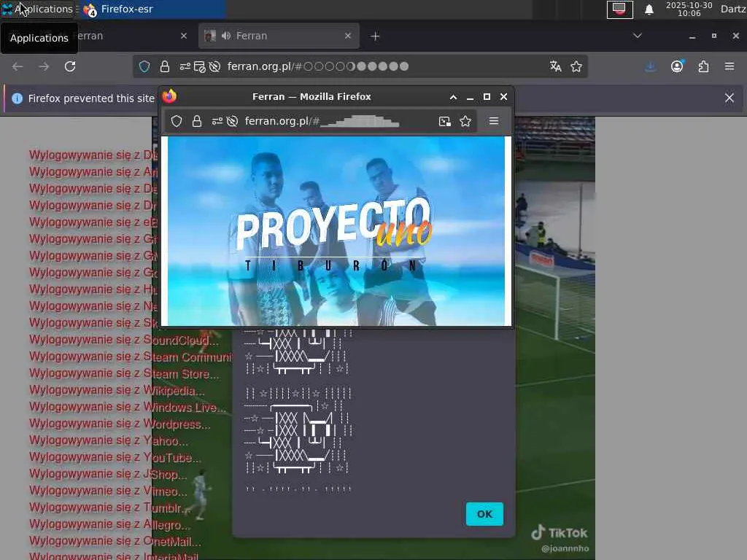This screenshot has width=747, height=560.
Task: Open the notification bell in system panel
Action: click(649, 9)
